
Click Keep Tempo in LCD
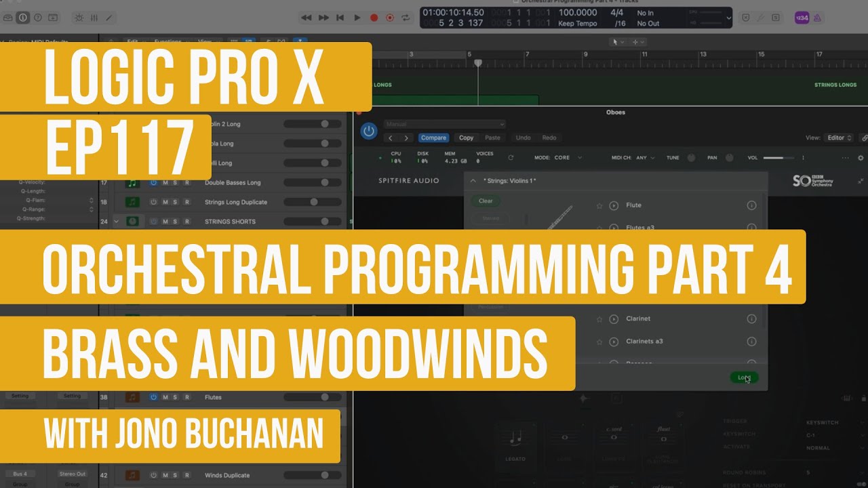tap(578, 24)
